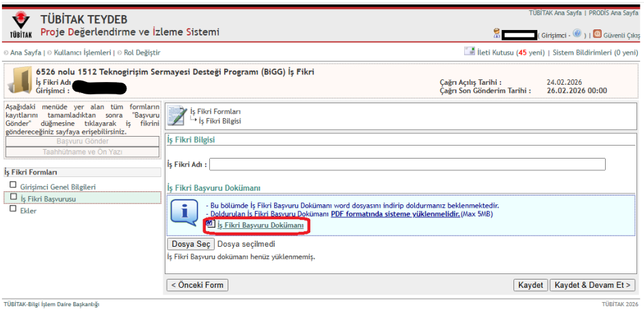644x311 pixels.
Task: Click the İleti Kutusu mailbox icon
Action: point(470,51)
